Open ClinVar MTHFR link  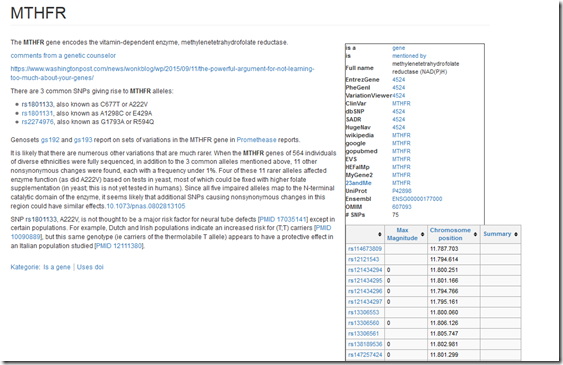click(x=401, y=103)
